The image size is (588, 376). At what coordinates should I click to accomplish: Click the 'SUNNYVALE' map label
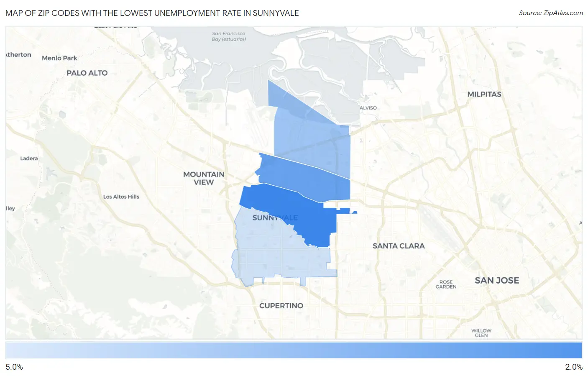click(x=275, y=218)
